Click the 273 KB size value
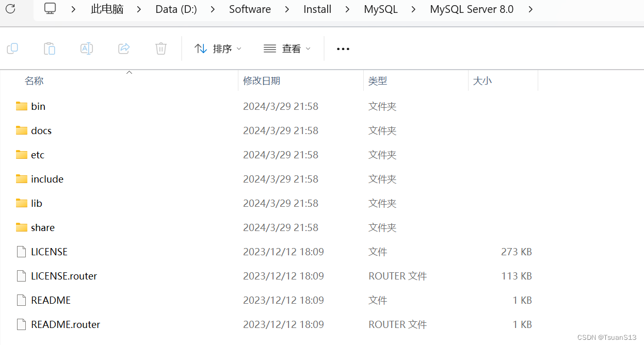The width and height of the screenshot is (644, 345). (x=516, y=252)
